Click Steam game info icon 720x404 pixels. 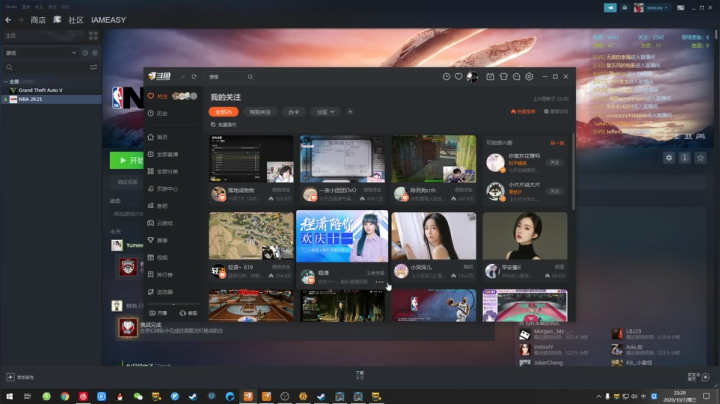(x=685, y=158)
